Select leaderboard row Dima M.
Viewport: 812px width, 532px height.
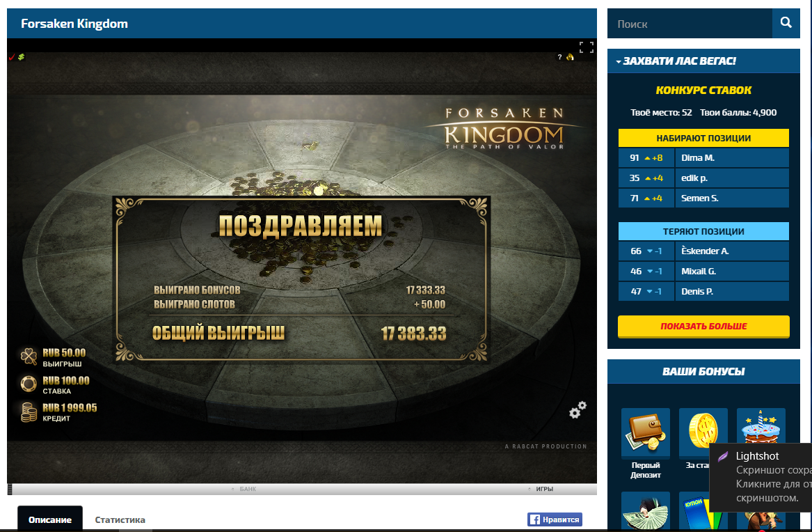(703, 158)
